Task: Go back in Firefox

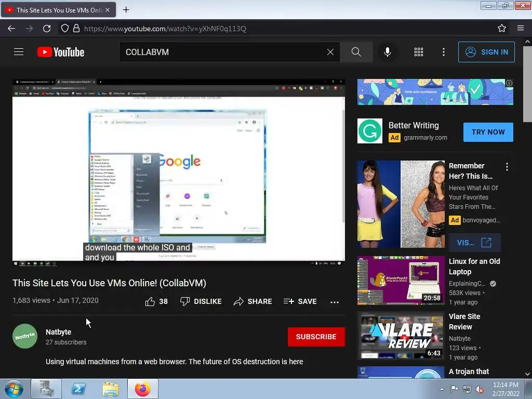Action: (11, 29)
